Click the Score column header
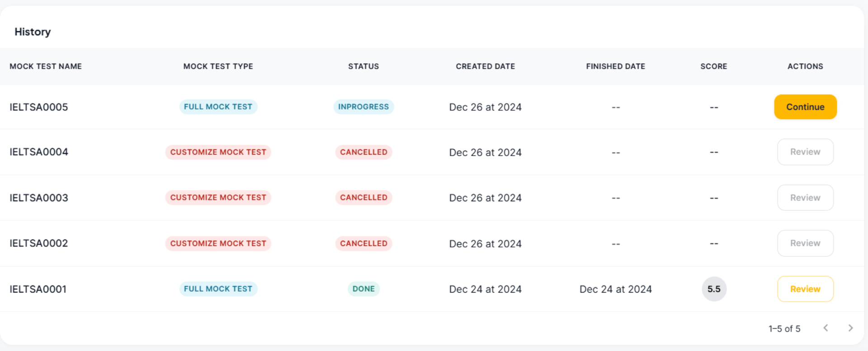The image size is (868, 351). tap(714, 66)
